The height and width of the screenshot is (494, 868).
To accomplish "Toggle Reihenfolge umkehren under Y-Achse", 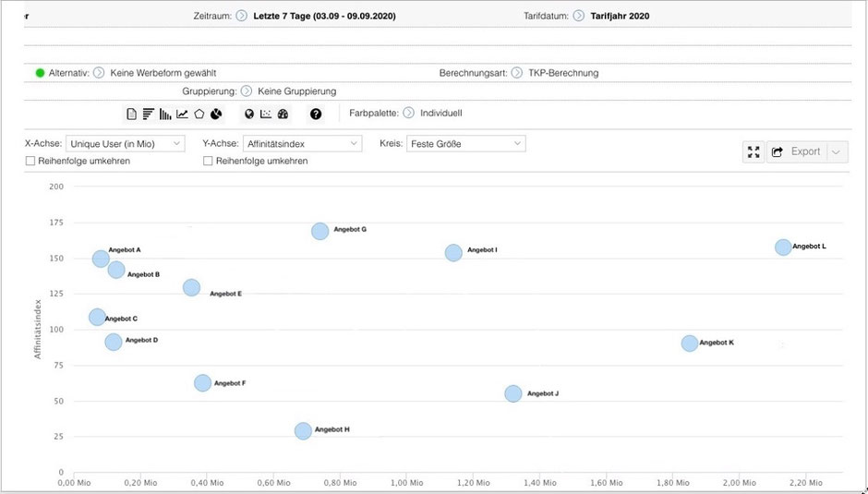I will coord(208,161).
